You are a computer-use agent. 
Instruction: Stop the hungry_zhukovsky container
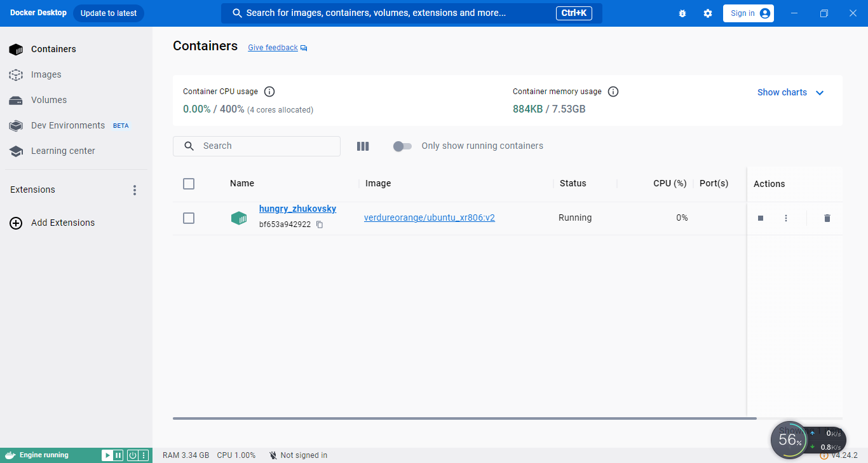(761, 218)
